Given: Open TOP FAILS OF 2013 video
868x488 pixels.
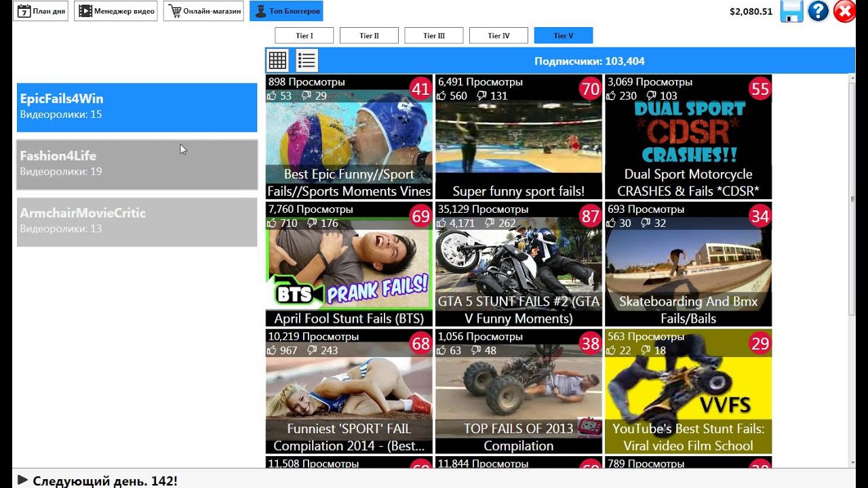Looking at the screenshot, I should [x=519, y=392].
